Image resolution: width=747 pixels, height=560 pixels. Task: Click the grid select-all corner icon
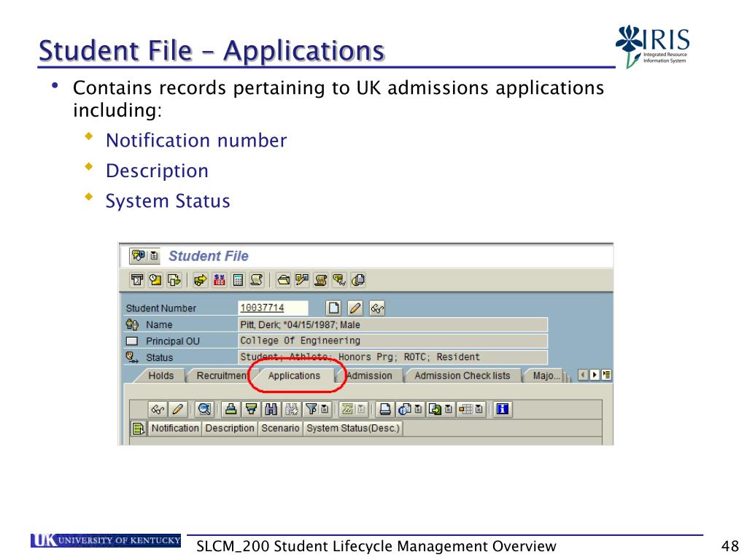point(138,429)
